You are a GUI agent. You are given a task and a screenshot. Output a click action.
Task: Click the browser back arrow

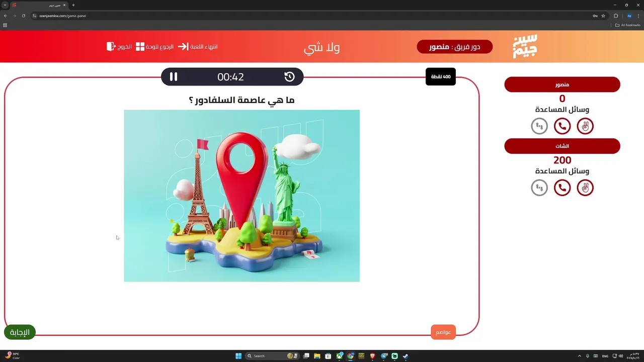click(6, 16)
